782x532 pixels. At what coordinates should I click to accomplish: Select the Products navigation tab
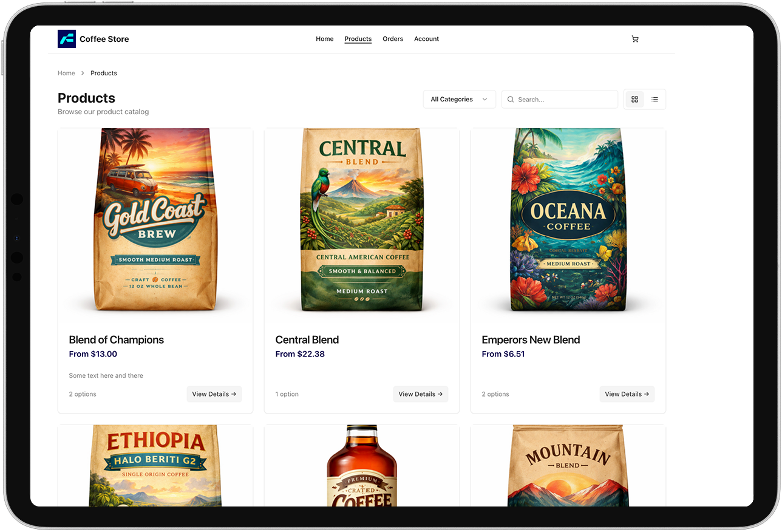click(358, 39)
